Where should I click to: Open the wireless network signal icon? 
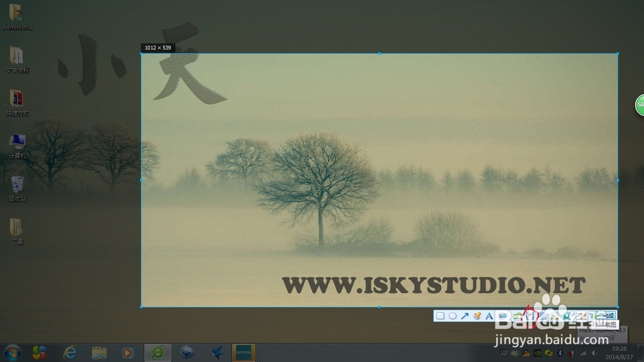tap(583, 353)
